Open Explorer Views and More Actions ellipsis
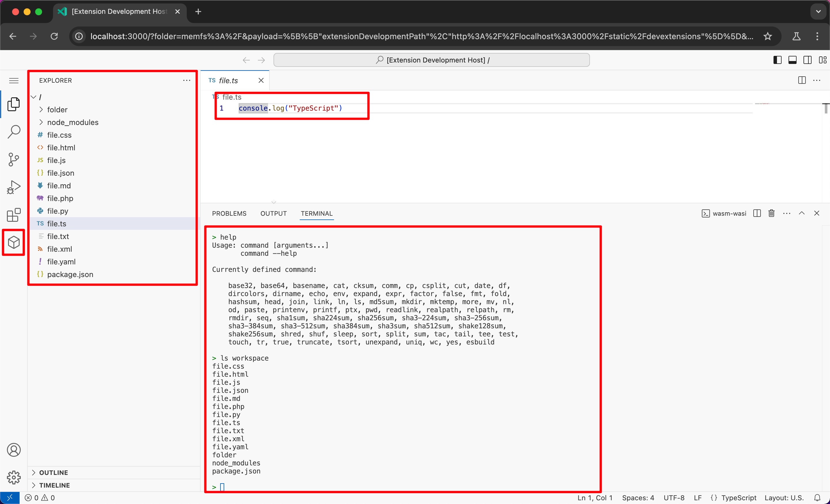Viewport: 830px width, 504px height. pos(187,80)
